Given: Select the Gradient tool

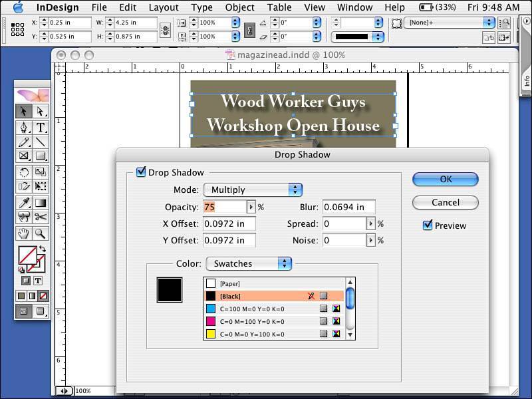Looking at the screenshot, I should point(41,203).
